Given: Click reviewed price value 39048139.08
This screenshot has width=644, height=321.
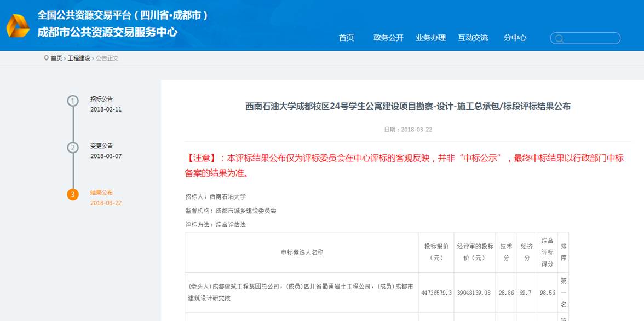Looking at the screenshot, I should (474, 293).
